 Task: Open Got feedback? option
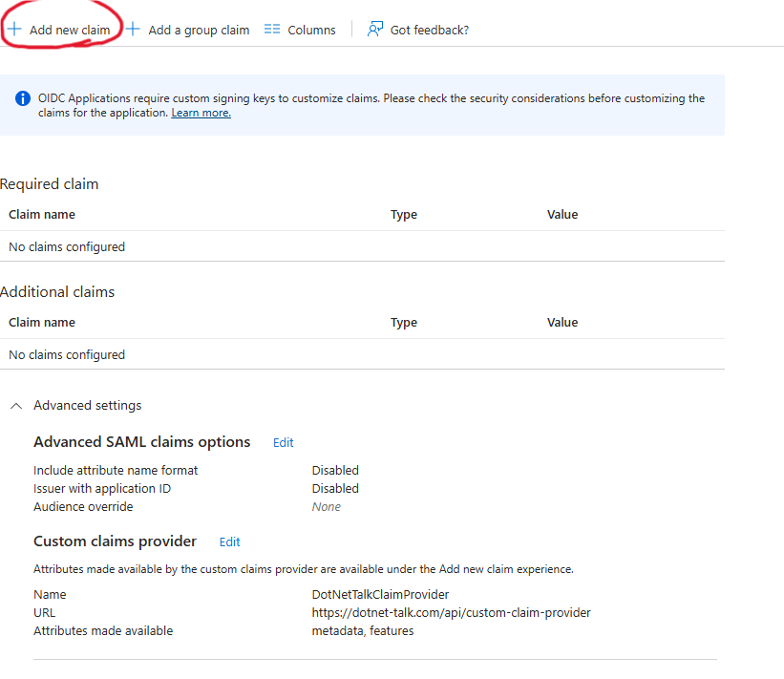[430, 30]
